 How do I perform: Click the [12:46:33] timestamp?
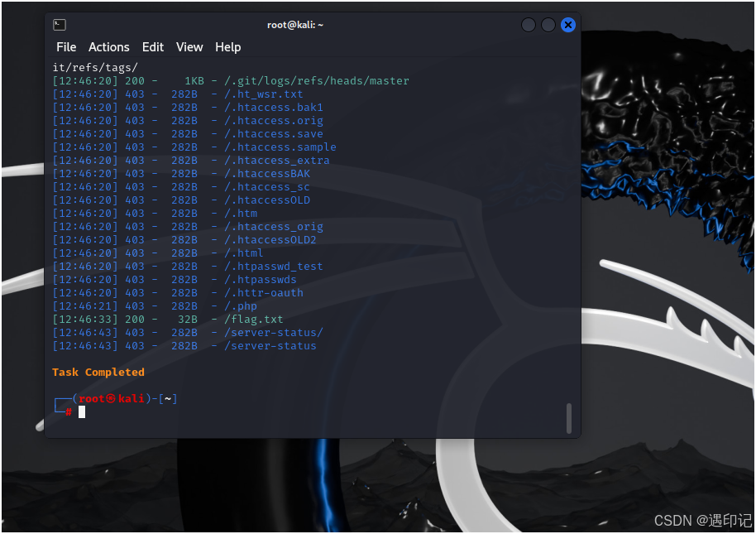pos(85,320)
